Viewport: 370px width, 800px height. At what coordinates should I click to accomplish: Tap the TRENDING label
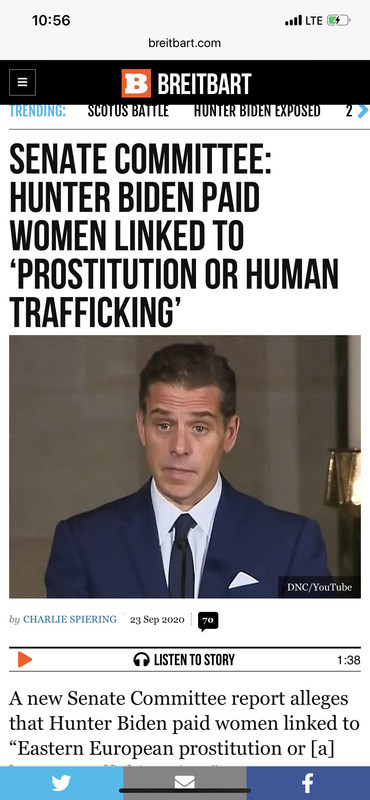38,111
